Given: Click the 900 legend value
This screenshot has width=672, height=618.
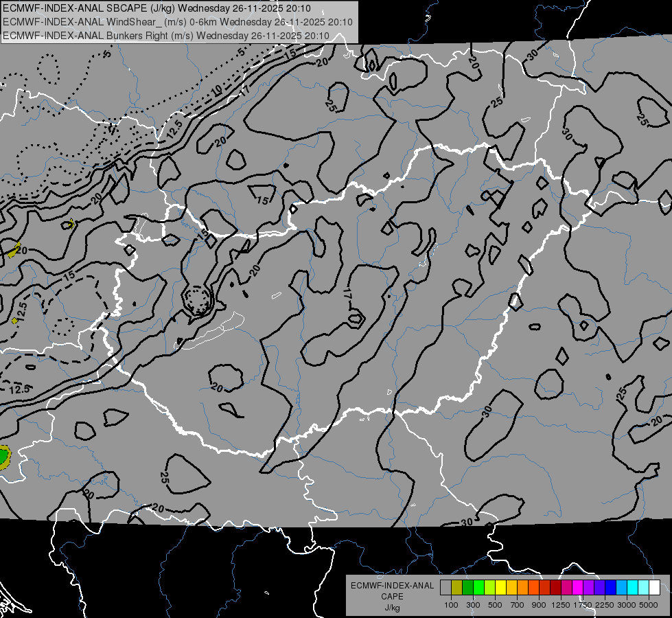Looking at the screenshot, I should pyautogui.click(x=539, y=605).
